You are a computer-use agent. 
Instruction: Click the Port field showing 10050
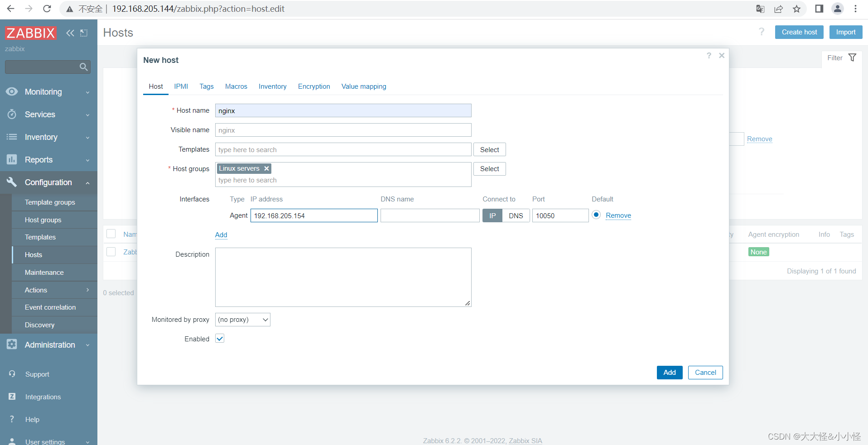(x=560, y=215)
